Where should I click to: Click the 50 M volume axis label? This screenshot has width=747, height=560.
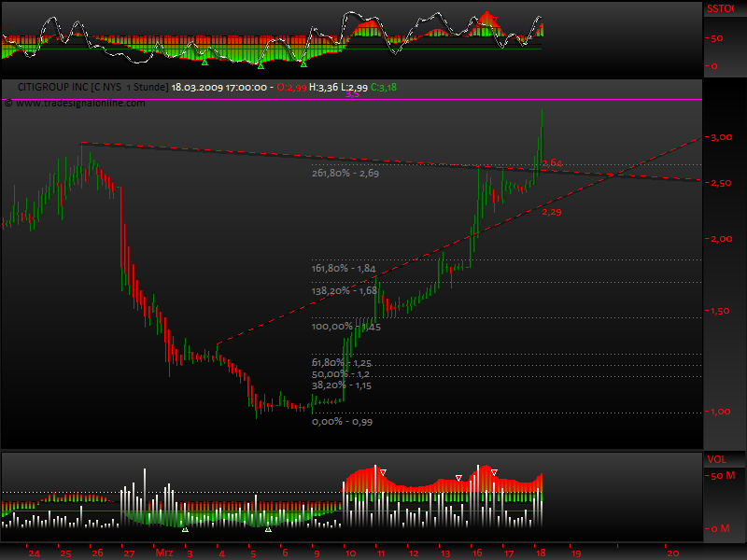pyautogui.click(x=723, y=476)
